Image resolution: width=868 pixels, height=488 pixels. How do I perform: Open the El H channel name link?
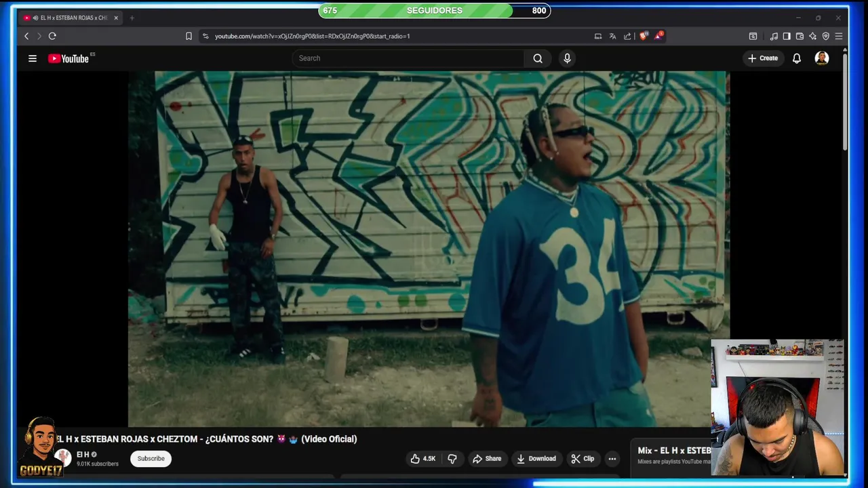point(83,455)
